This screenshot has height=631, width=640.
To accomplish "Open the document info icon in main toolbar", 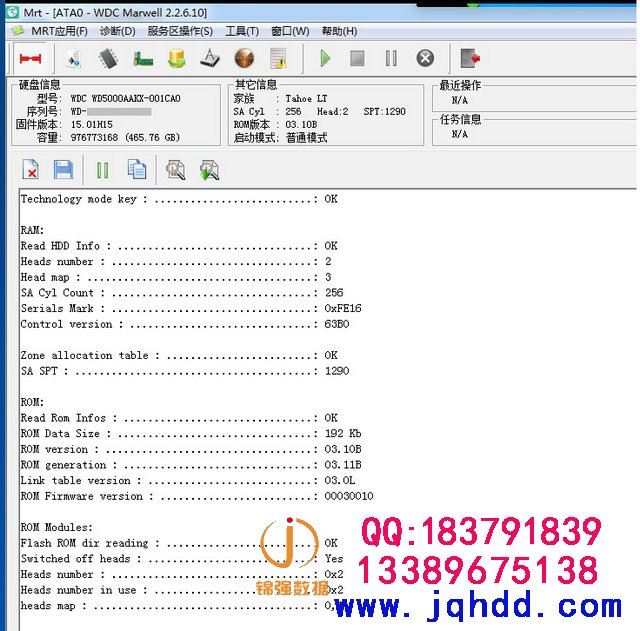I will tap(74, 58).
